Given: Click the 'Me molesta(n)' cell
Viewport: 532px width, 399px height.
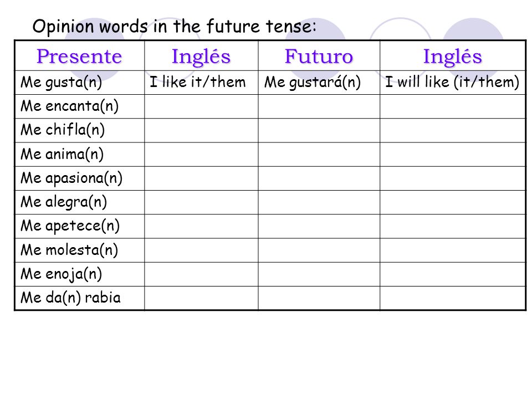Looking at the screenshot, I should 80,250.
